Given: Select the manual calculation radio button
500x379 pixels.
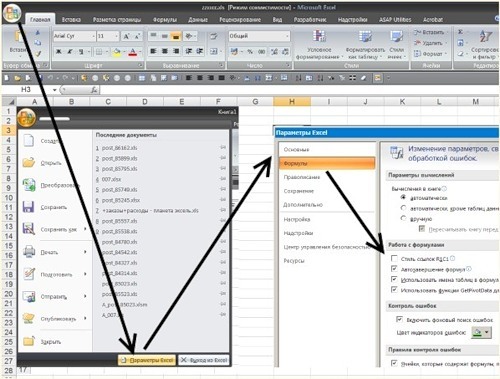Looking at the screenshot, I should [x=403, y=218].
